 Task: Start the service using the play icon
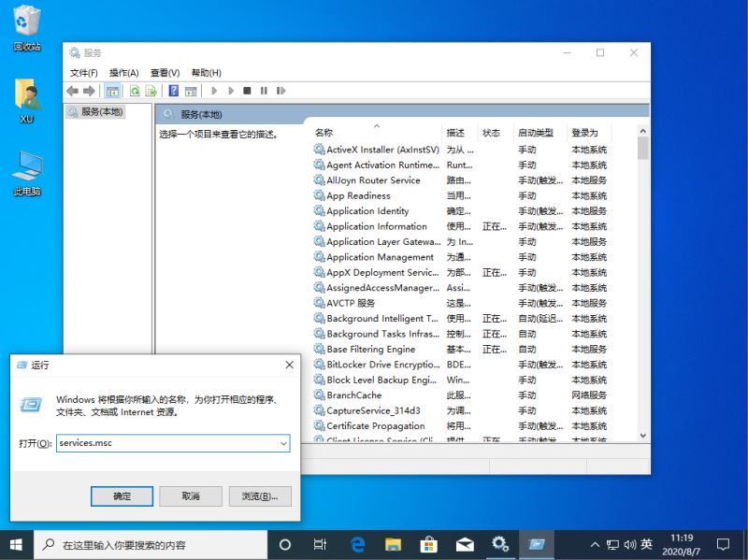214,91
